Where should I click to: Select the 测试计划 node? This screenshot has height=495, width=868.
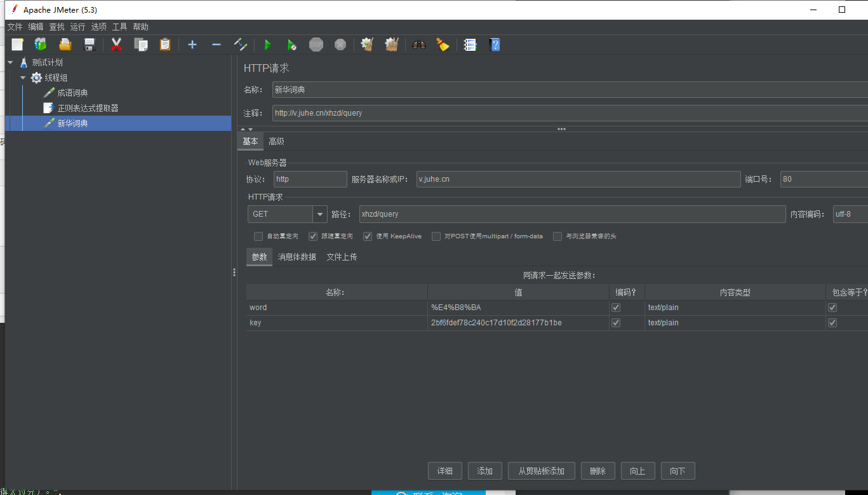47,62
